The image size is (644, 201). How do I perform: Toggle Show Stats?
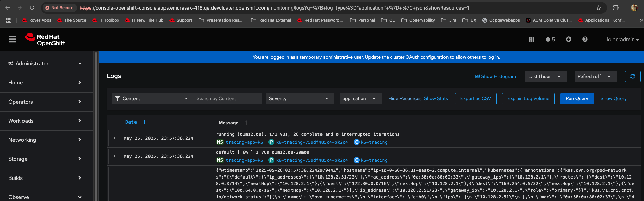(436, 99)
